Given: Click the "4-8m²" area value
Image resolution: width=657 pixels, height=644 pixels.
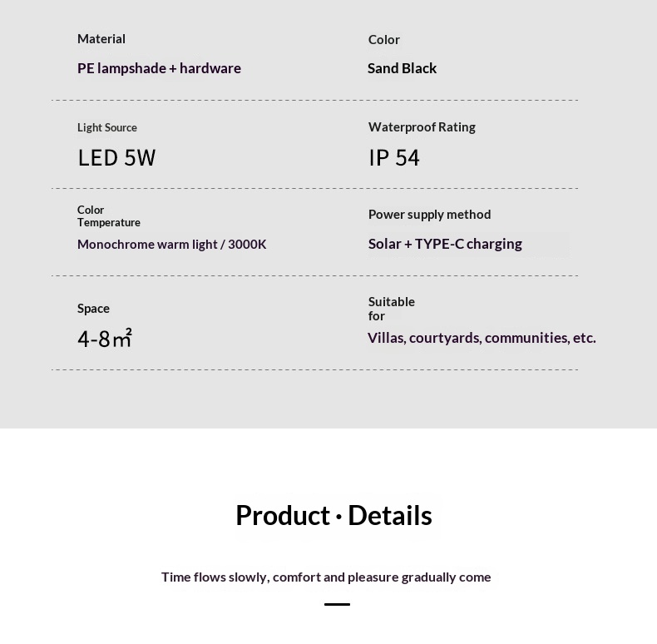Looking at the screenshot, I should 105,338.
